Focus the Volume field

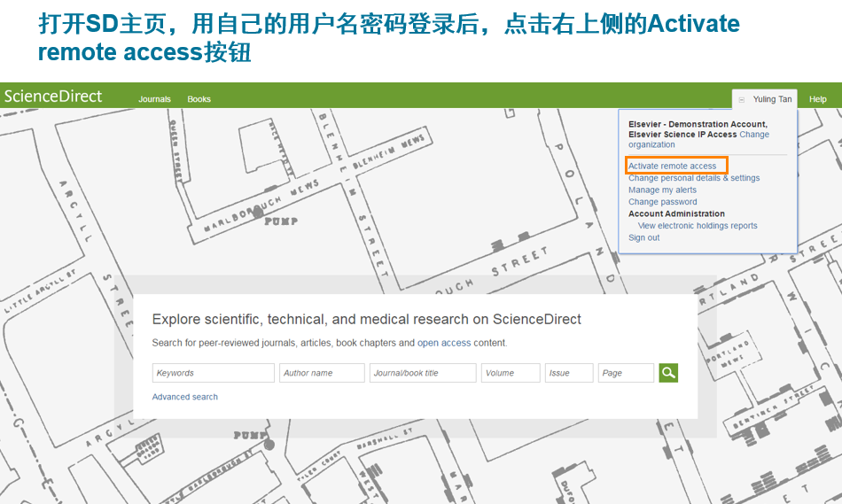point(511,373)
